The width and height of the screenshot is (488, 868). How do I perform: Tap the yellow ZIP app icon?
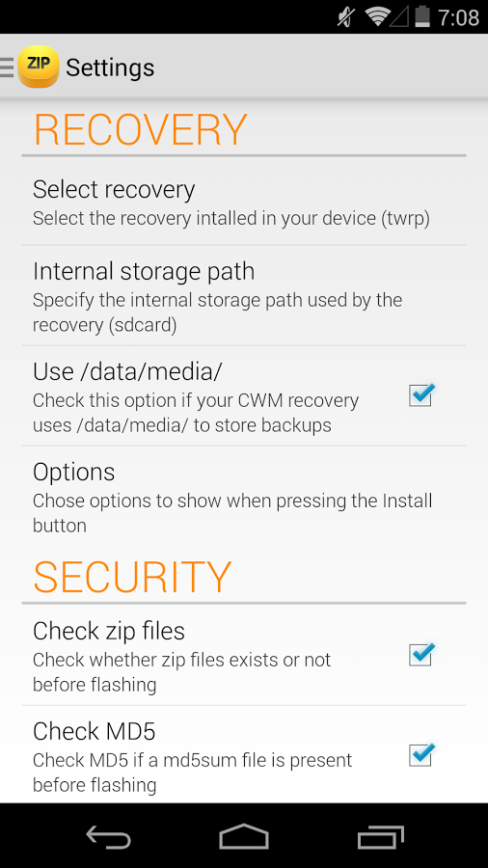(x=39, y=67)
